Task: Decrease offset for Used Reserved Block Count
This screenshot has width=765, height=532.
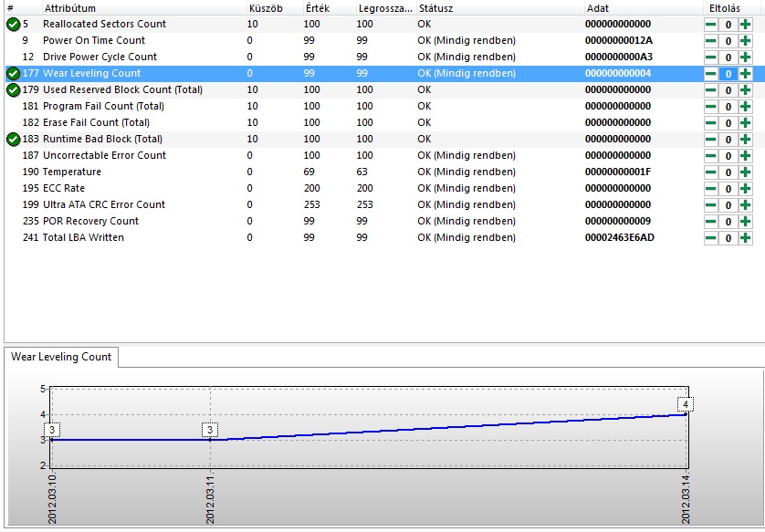Action: click(x=711, y=90)
